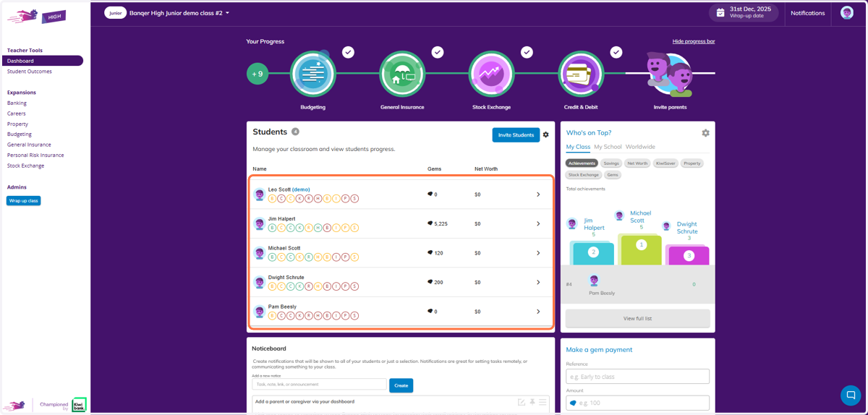Filter leaderboard by Net Worth
The width and height of the screenshot is (868, 415).
pos(637,163)
